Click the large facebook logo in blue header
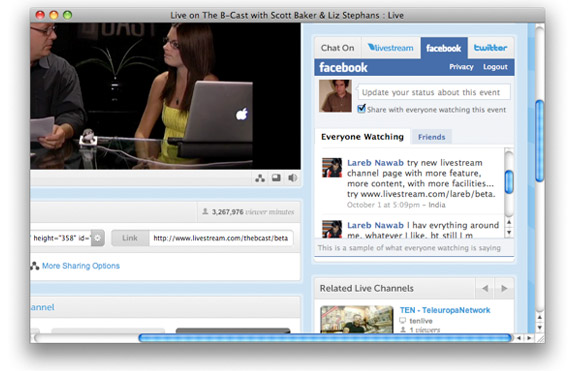Screen dimensions: 569x371 pyautogui.click(x=343, y=68)
